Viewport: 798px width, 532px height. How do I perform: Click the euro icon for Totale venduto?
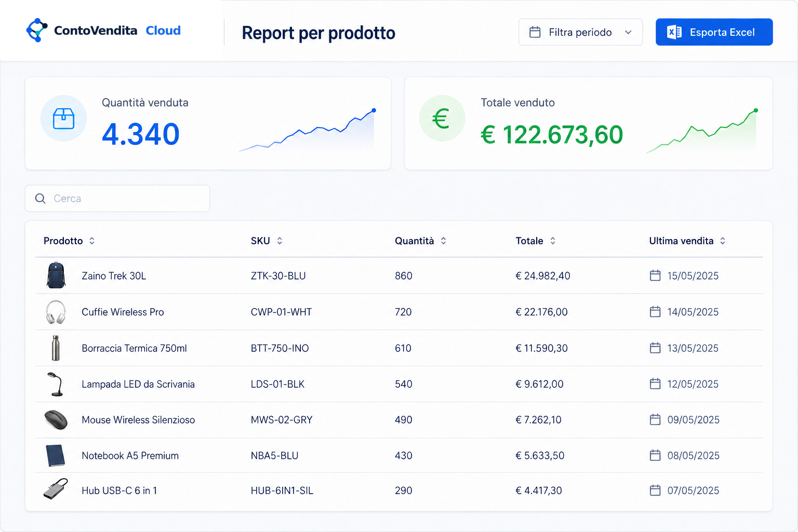point(442,118)
